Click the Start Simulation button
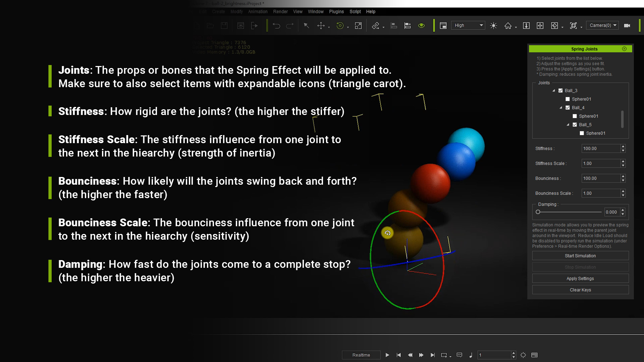This screenshot has width=644, height=362. (x=580, y=256)
